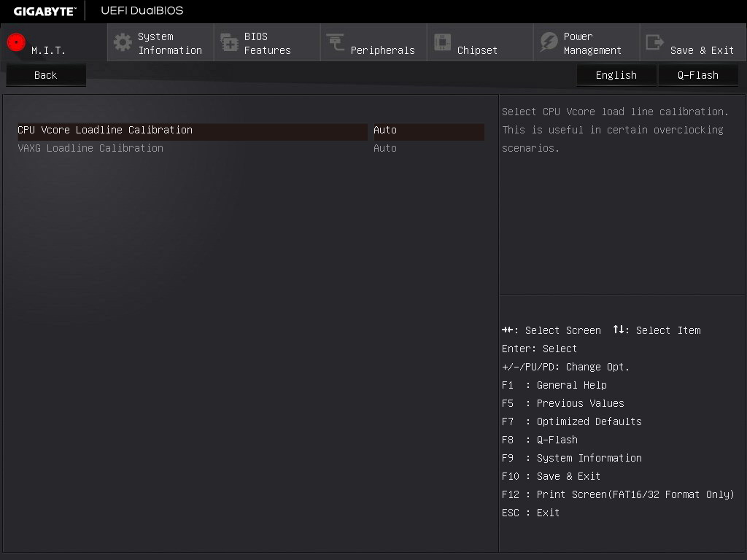This screenshot has width=747, height=560.
Task: Open VAXG Loadline Calibration Auto value
Action: click(385, 149)
